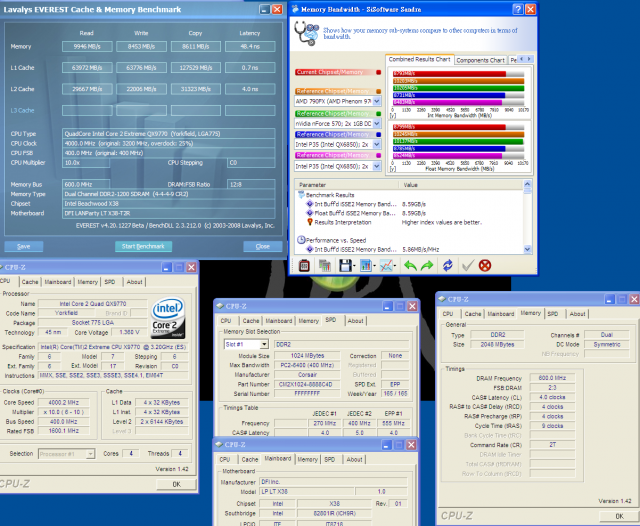
Task: Click the Core Speed 4000.2 MHz value
Action: pos(63,402)
